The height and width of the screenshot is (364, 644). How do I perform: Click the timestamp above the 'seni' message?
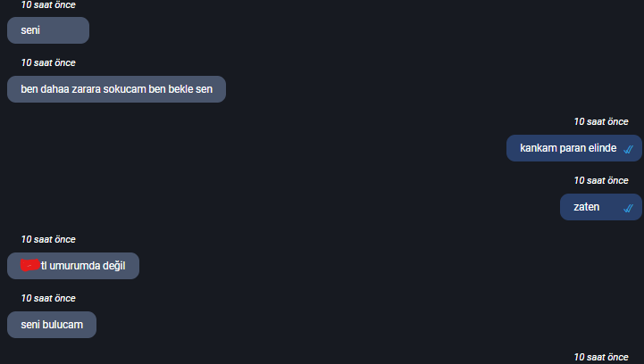48,5
